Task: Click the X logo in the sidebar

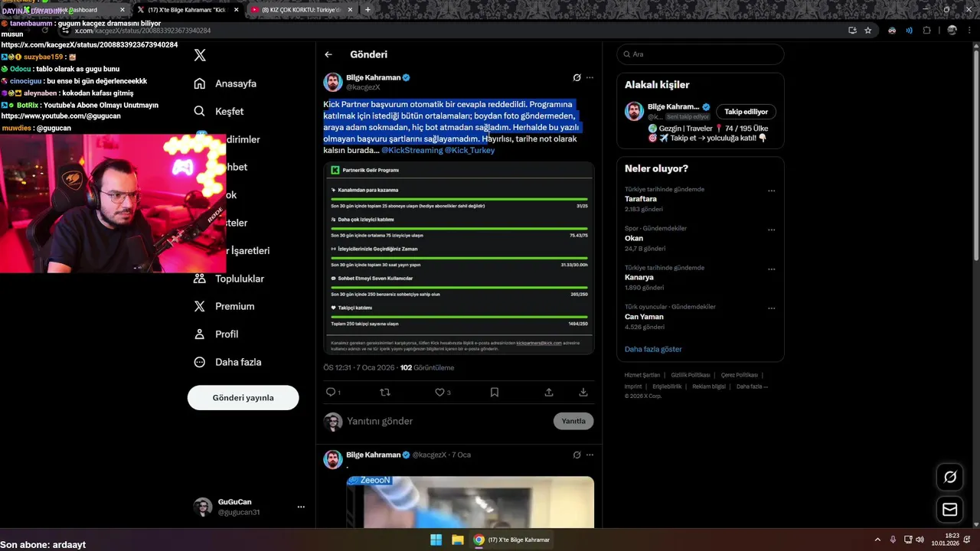Action: [200, 55]
